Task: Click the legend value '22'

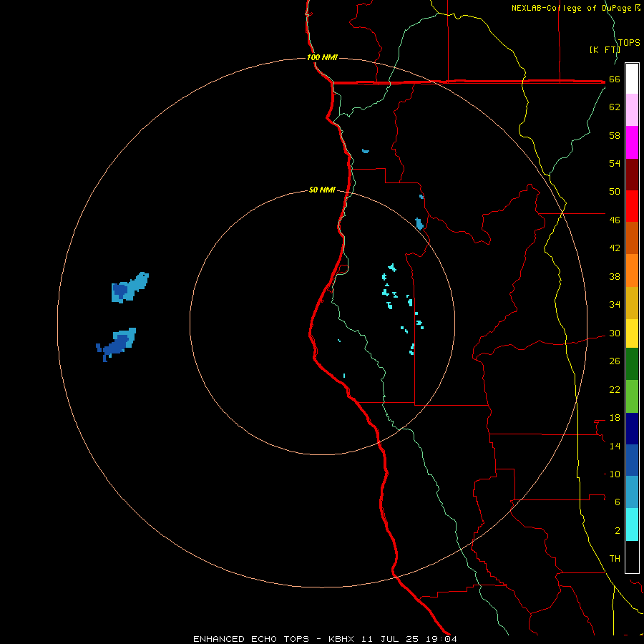Action: 615,390
